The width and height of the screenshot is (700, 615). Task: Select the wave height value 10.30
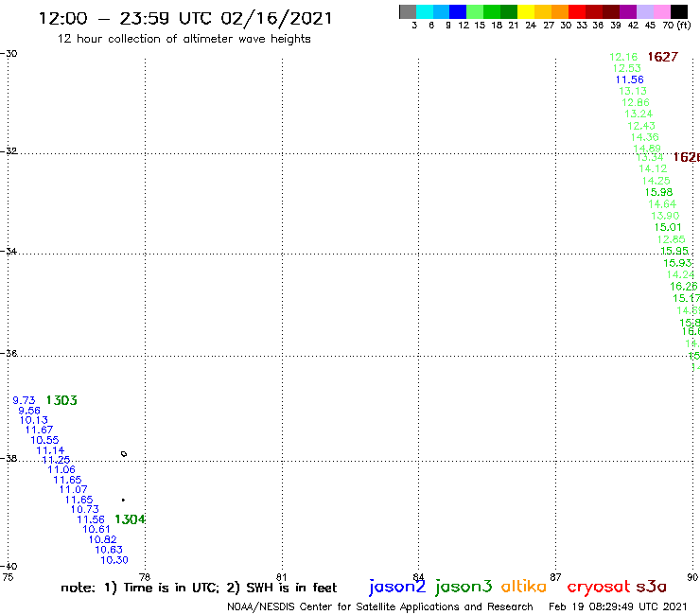coord(114,559)
